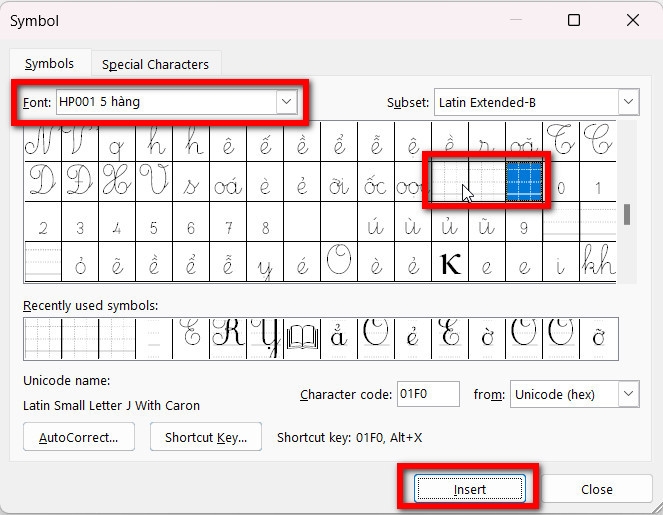Choose the capital O in main grid
Image resolution: width=663 pixels, height=515 pixels.
click(x=339, y=262)
